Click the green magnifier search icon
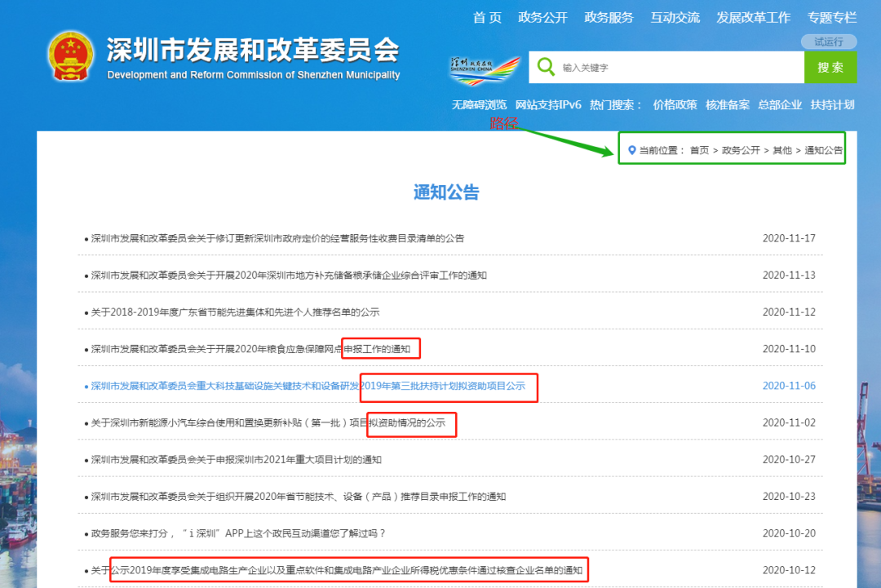Image resolution: width=881 pixels, height=588 pixels. [545, 67]
